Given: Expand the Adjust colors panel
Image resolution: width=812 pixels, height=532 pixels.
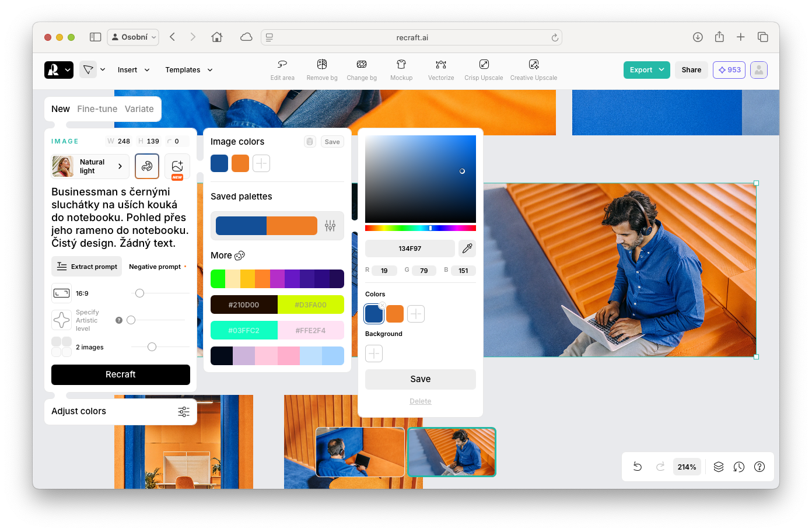Looking at the screenshot, I should [x=120, y=411].
